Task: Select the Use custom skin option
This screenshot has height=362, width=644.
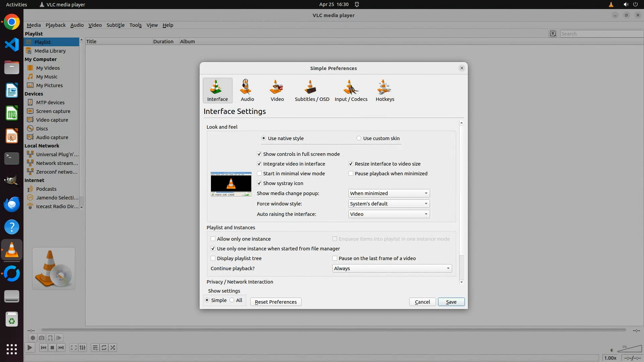Action: point(359,138)
